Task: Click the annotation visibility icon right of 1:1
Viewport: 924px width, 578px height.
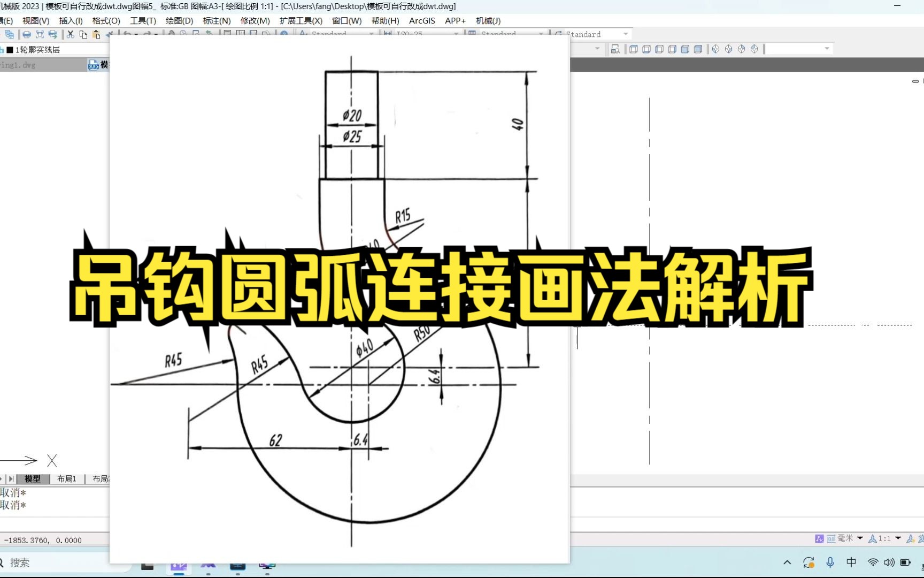Action: pos(910,538)
